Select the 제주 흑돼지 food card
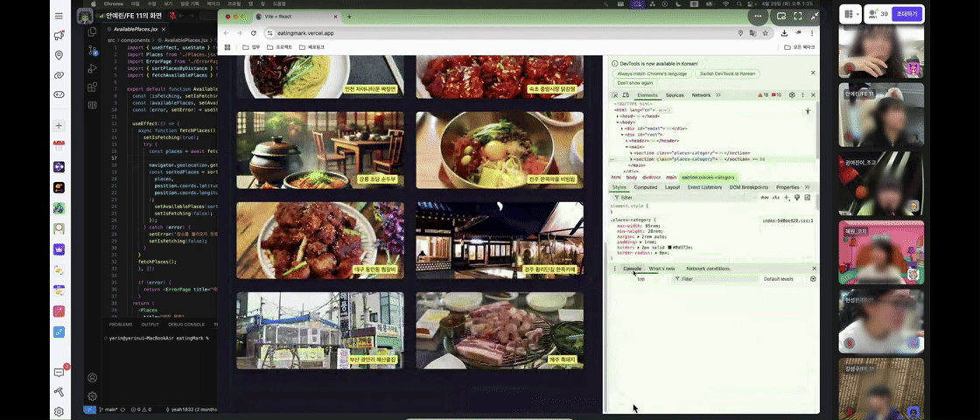Image resolution: width=980 pixels, height=420 pixels. (500, 331)
